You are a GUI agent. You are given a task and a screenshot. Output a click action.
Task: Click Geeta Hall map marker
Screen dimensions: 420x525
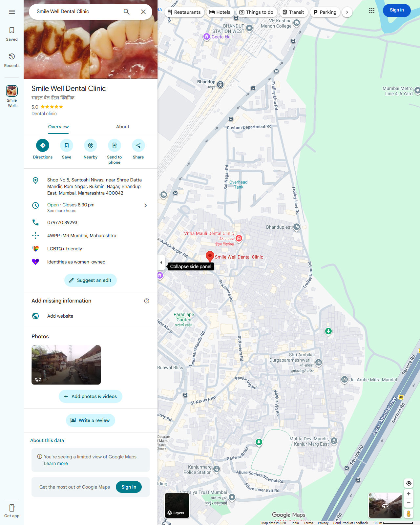tap(207, 36)
